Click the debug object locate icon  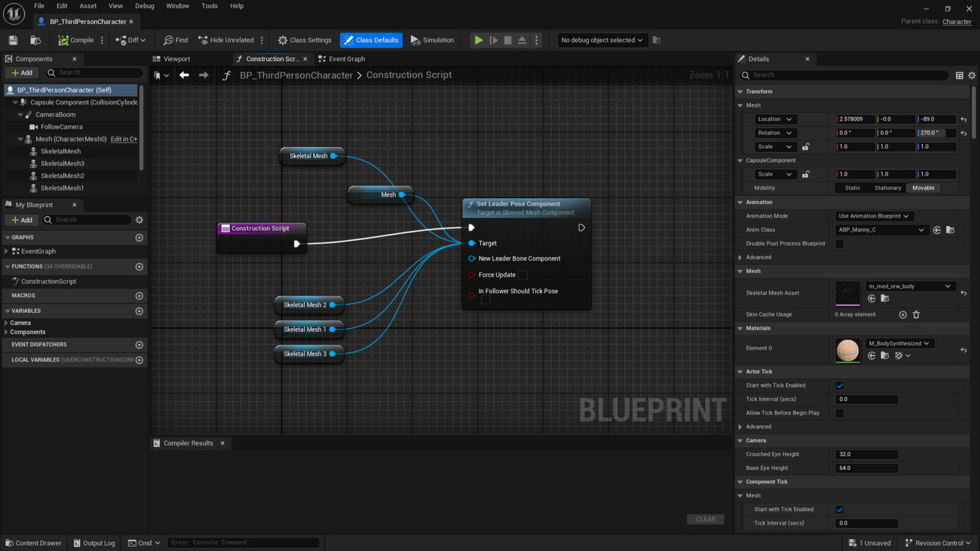tap(657, 40)
